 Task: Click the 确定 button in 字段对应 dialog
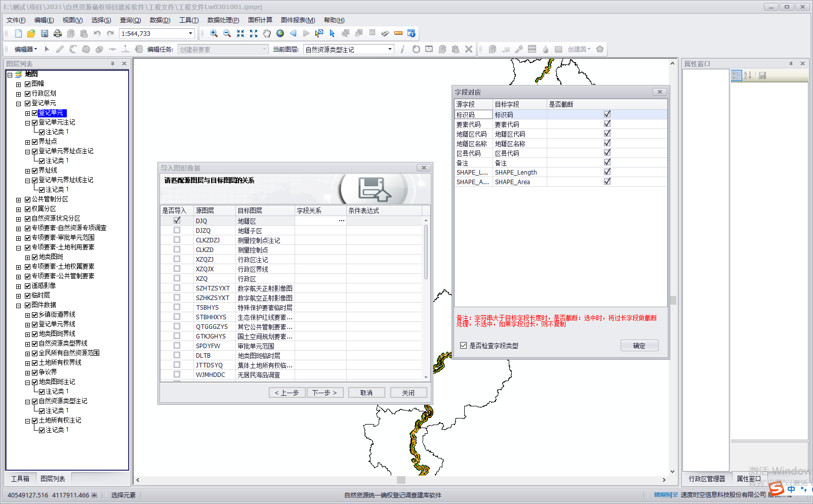pos(639,346)
